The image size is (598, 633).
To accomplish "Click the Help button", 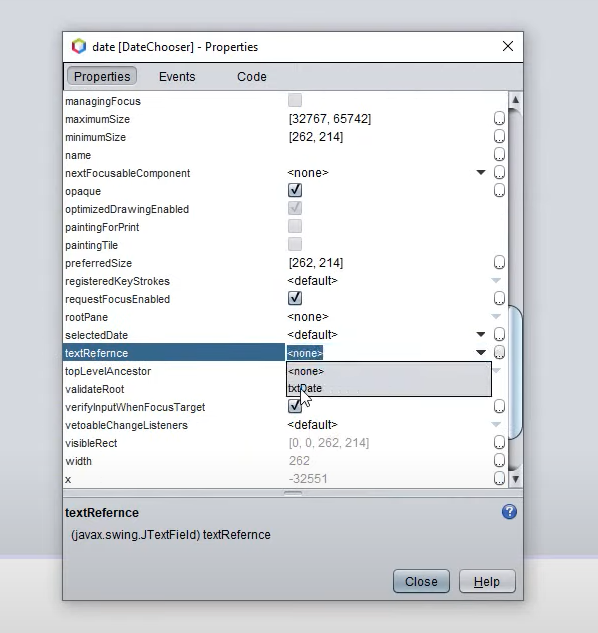I will (487, 581).
